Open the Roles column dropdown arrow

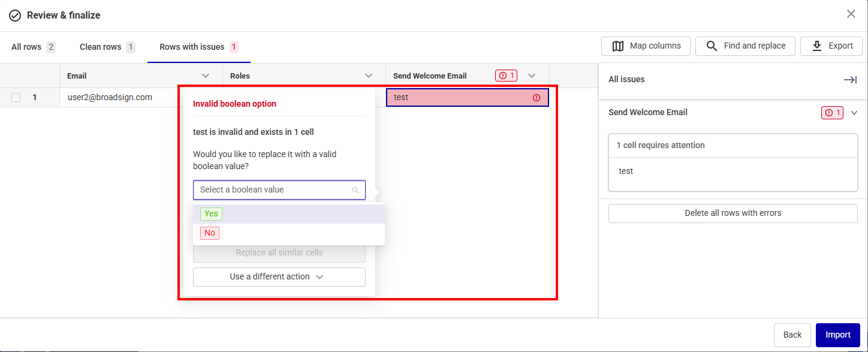369,76
